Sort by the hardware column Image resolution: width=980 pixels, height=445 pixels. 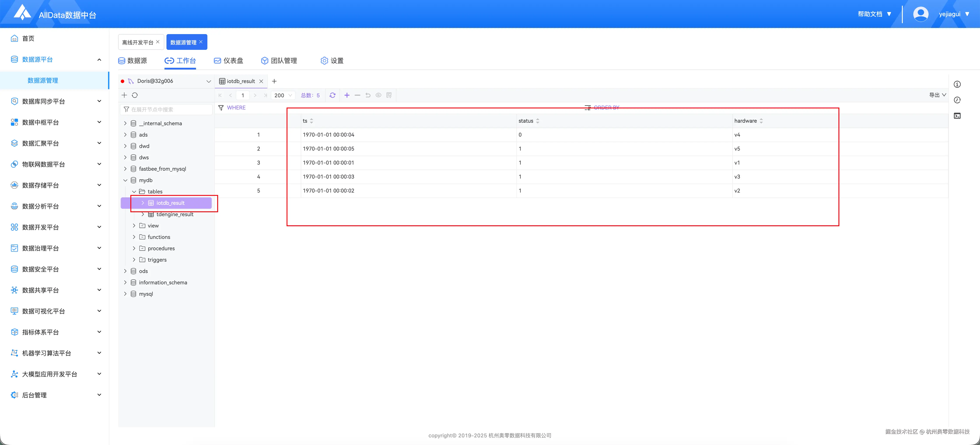761,121
